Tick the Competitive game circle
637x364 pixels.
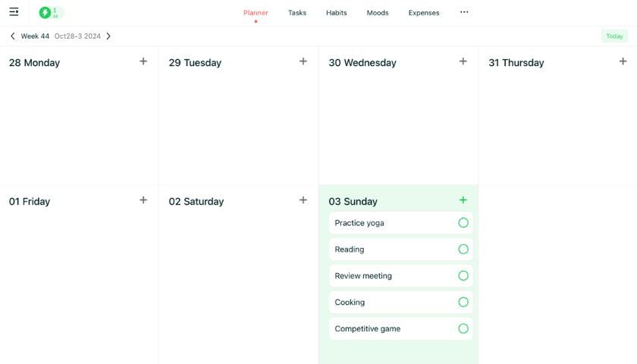(x=463, y=328)
